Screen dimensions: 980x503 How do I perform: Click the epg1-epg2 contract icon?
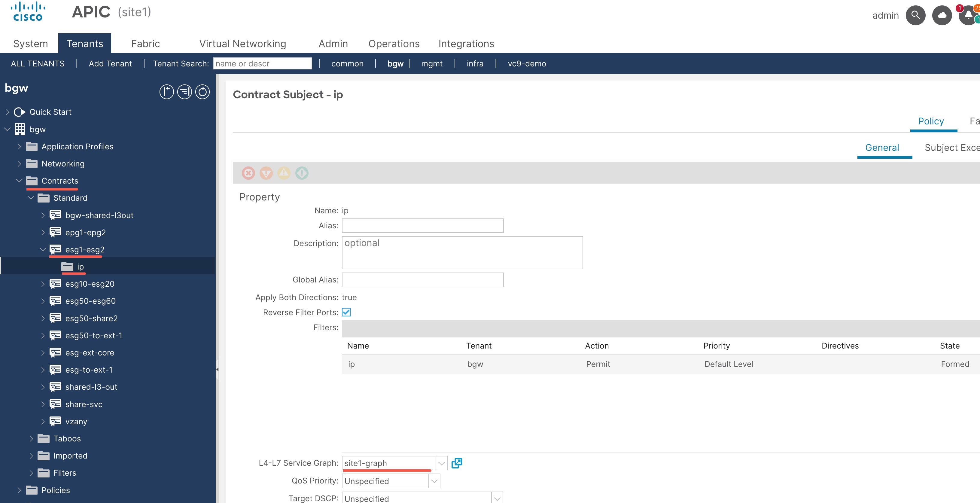(55, 232)
